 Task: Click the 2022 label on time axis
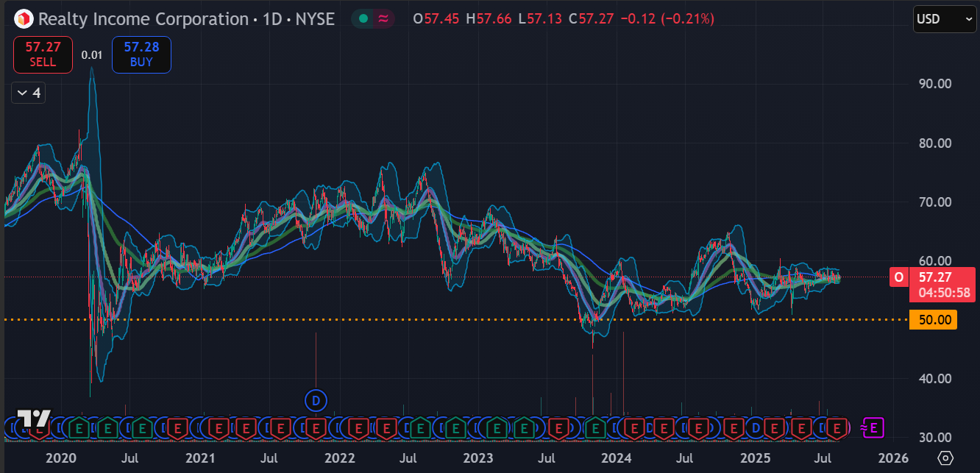point(339,458)
